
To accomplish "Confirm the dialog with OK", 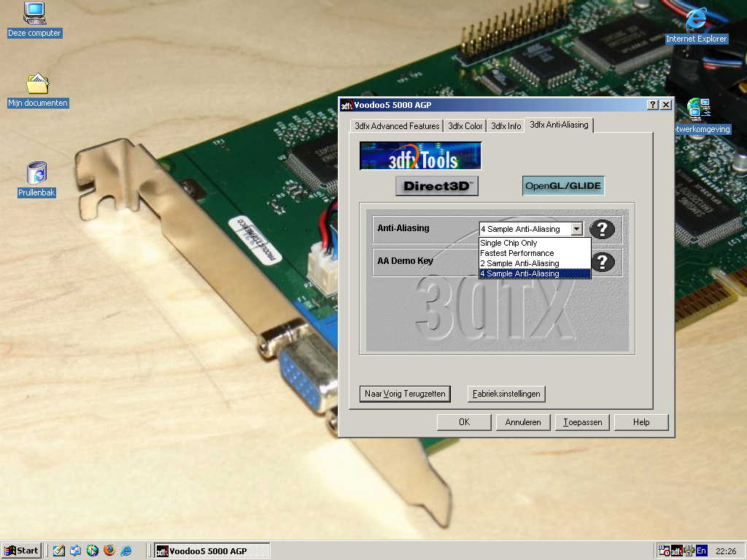I will coord(464,422).
